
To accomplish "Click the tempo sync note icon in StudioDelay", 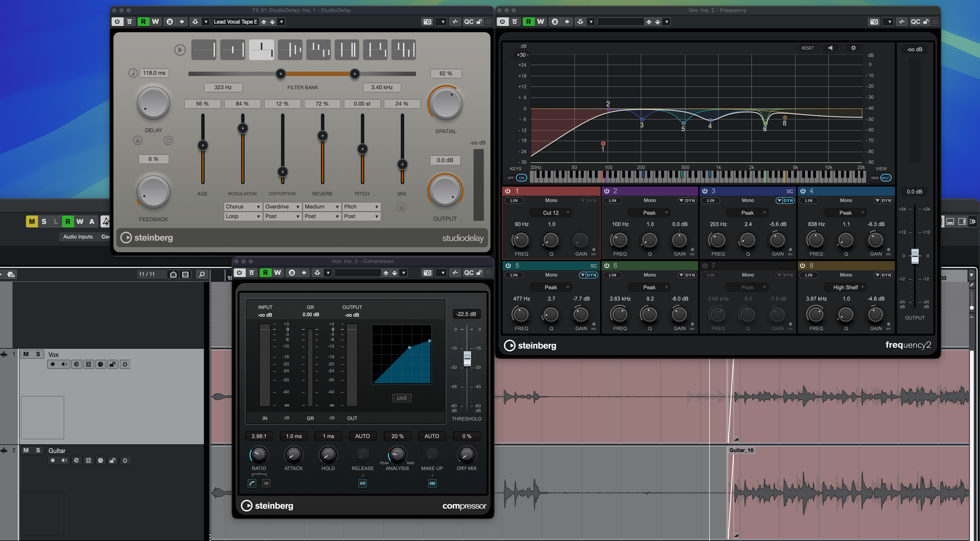I will (133, 73).
